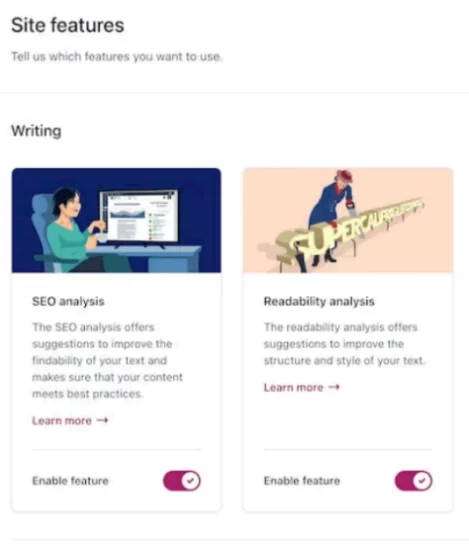Viewport: 469px width, 549px height.
Task: Disable the Readability analysis feature toggle
Action: click(x=413, y=480)
